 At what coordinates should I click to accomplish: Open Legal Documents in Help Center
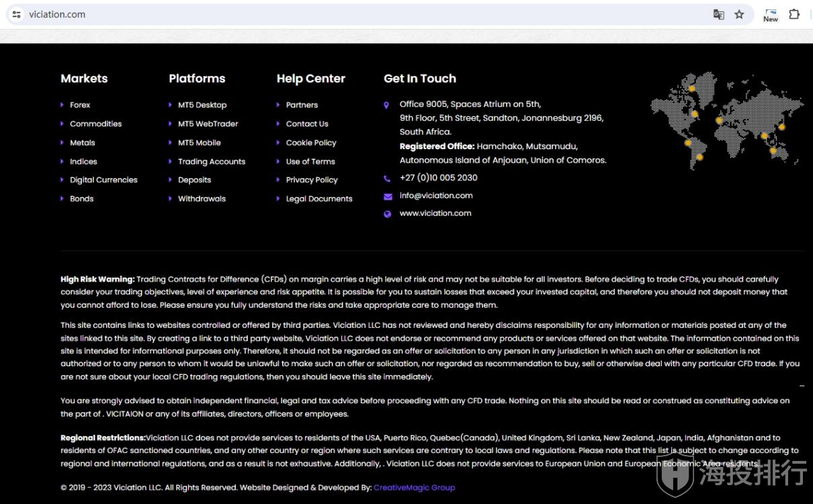[319, 199]
